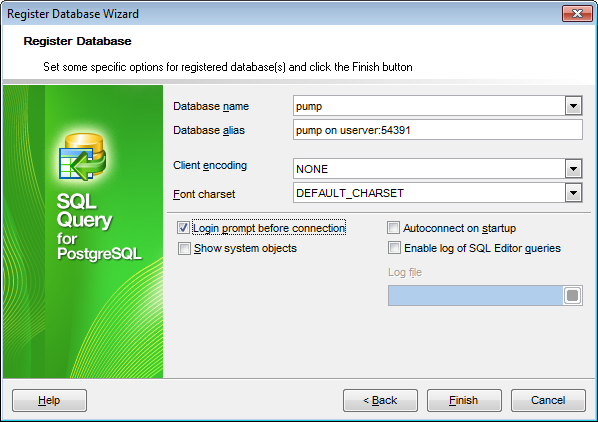
Task: Click the Finish button
Action: tap(464, 400)
